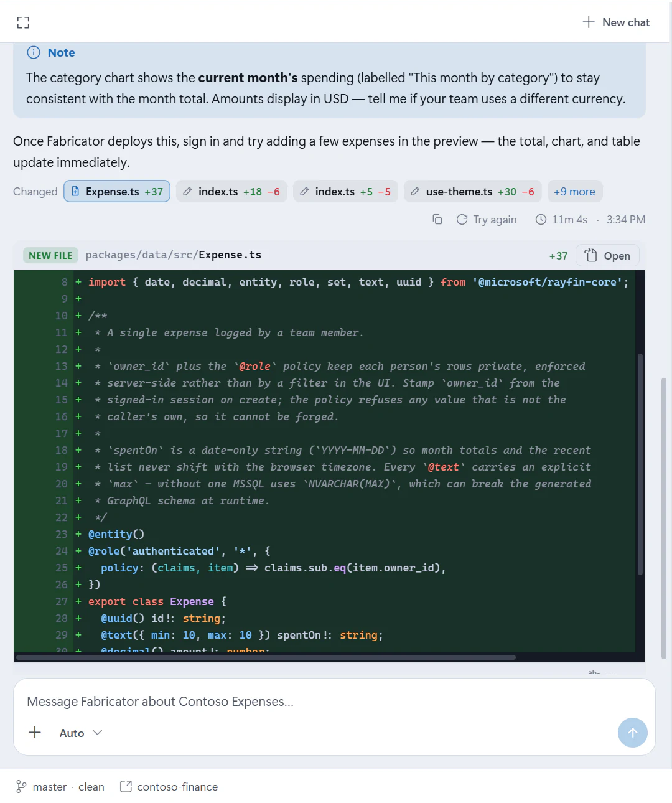
Task: Click code line 24 @role('authenticated'
Action: tap(179, 551)
